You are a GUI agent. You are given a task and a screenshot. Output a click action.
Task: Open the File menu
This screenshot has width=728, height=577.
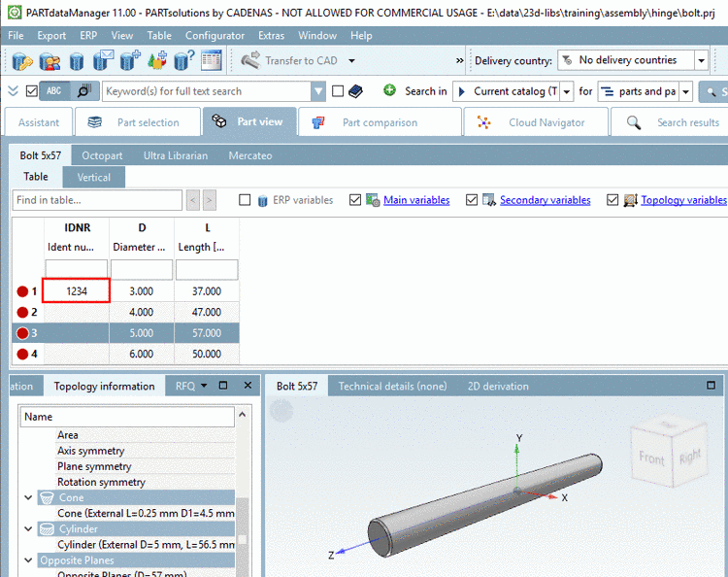point(16,35)
